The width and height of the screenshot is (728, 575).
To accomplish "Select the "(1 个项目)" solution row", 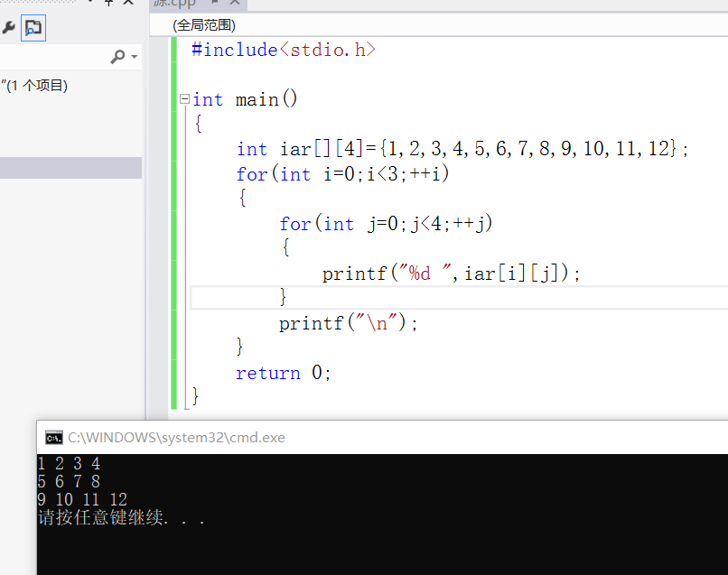I will [x=34, y=86].
